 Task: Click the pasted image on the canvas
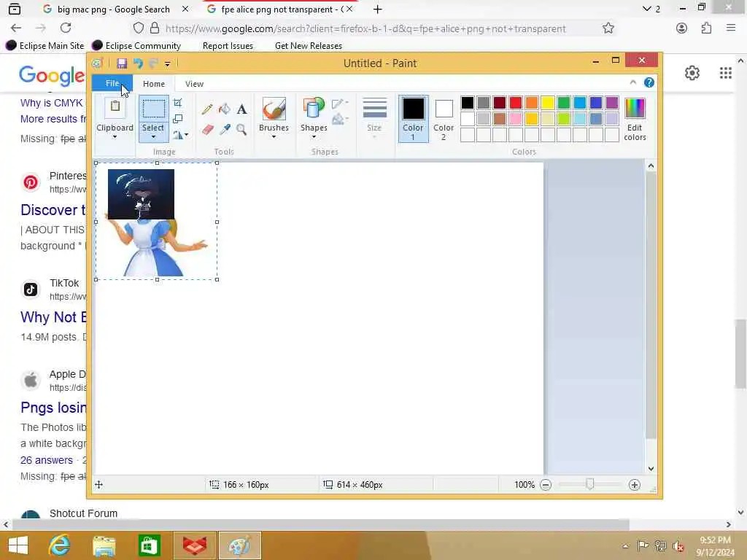pyautogui.click(x=156, y=222)
